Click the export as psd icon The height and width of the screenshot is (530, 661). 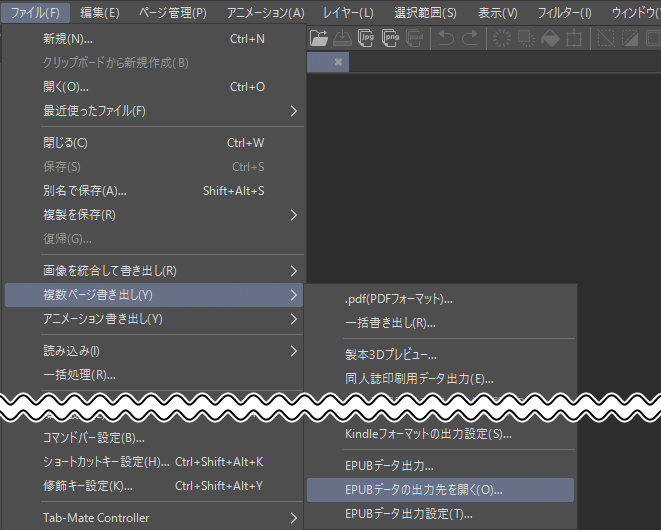coord(415,39)
